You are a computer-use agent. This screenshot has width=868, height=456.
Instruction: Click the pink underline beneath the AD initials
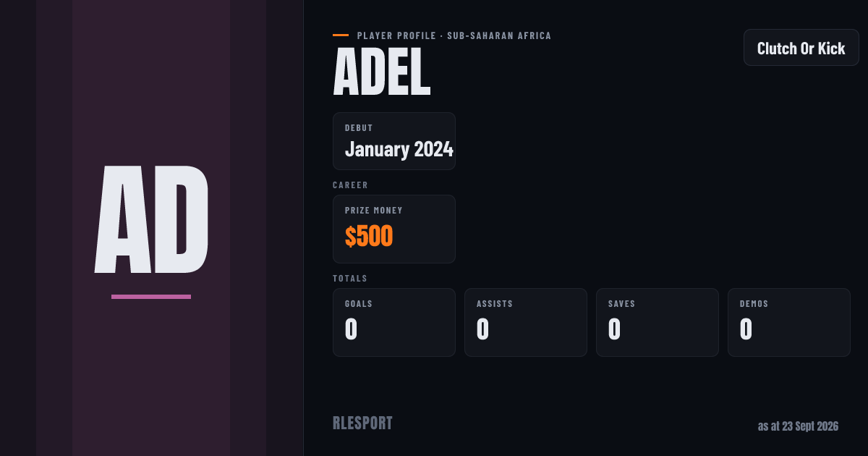(151, 297)
